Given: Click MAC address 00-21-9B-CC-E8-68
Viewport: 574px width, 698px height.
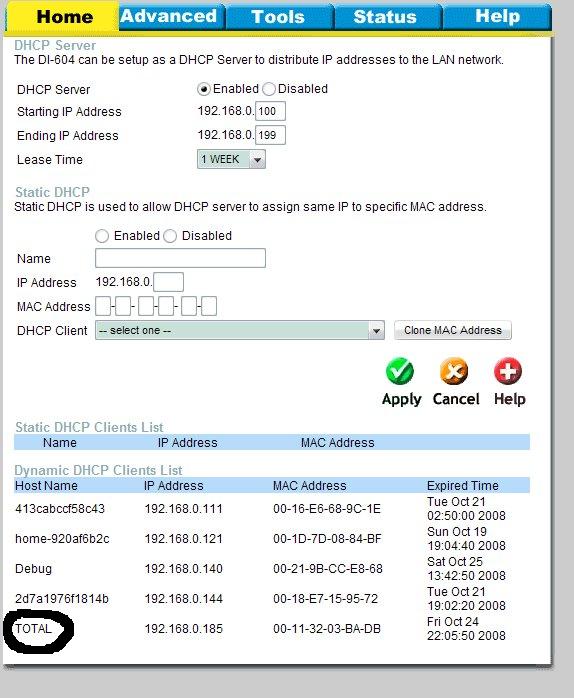Looking at the screenshot, I should (x=328, y=569).
